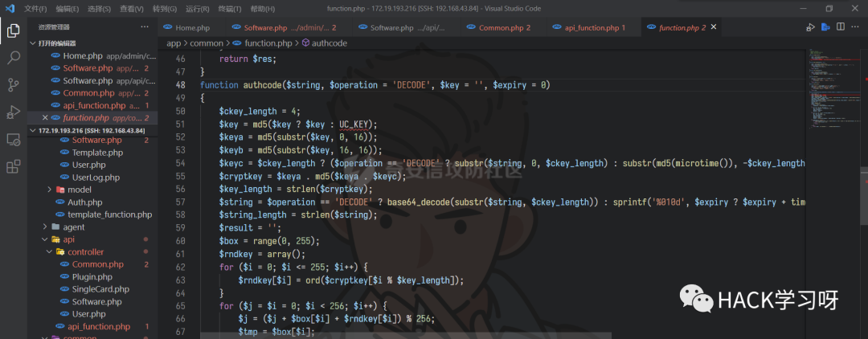Open the 终端(T) menu

click(x=229, y=9)
